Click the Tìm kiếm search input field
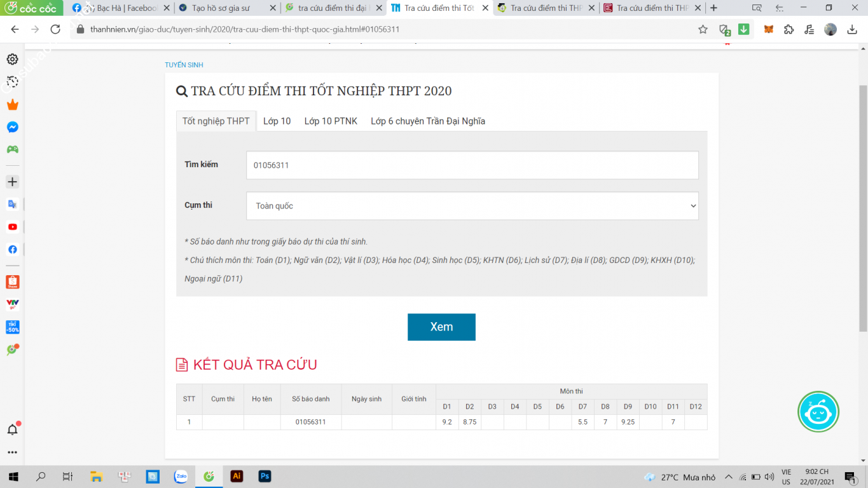This screenshot has width=868, height=488. click(x=472, y=165)
